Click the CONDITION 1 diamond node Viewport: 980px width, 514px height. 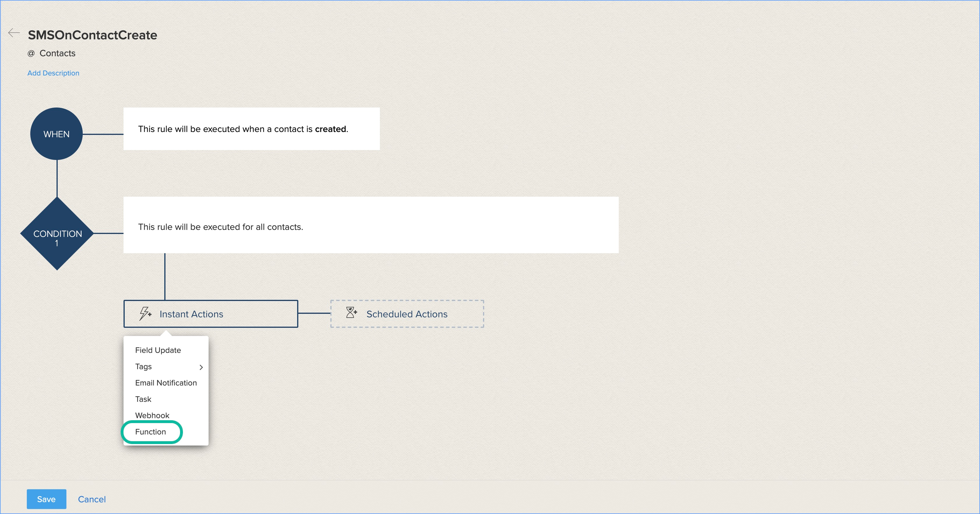[57, 234]
